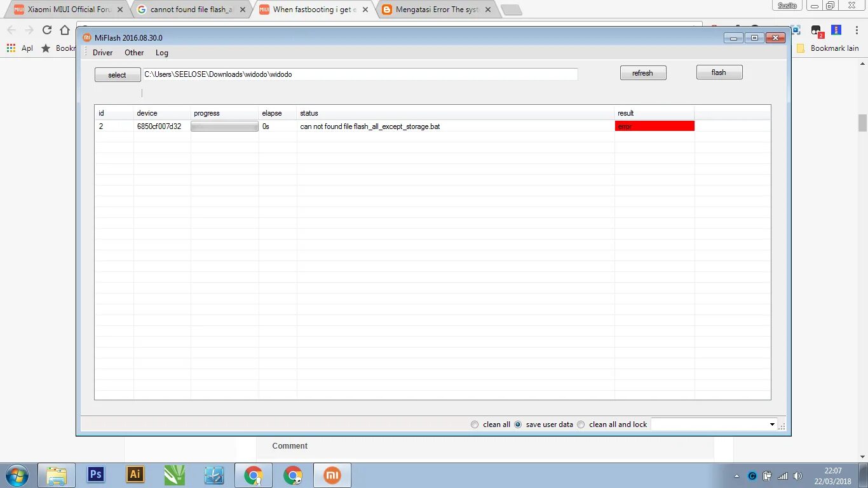Viewport: 868px width, 488px height.
Task: Launch Photoshop from the taskbar
Action: [x=96, y=475]
